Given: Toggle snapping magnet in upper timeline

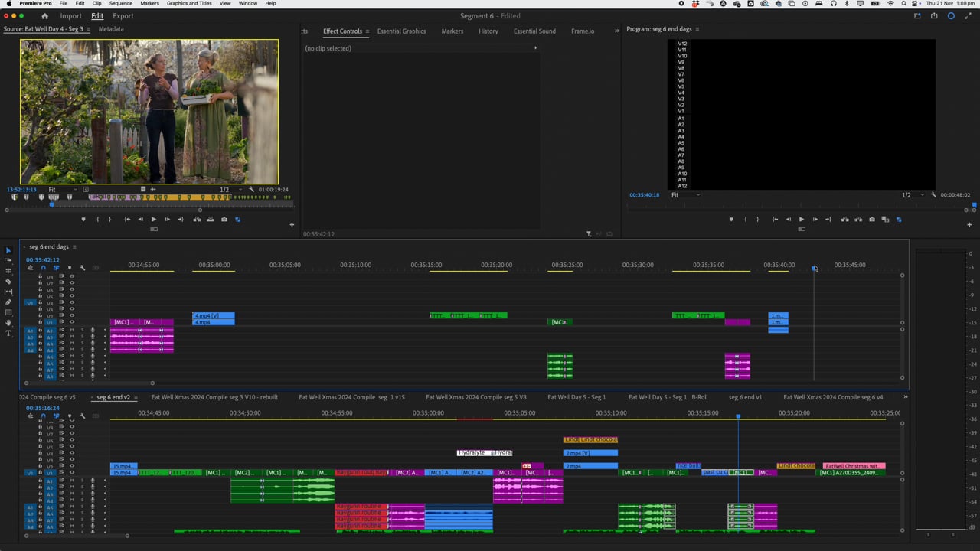Looking at the screenshot, I should click(43, 268).
